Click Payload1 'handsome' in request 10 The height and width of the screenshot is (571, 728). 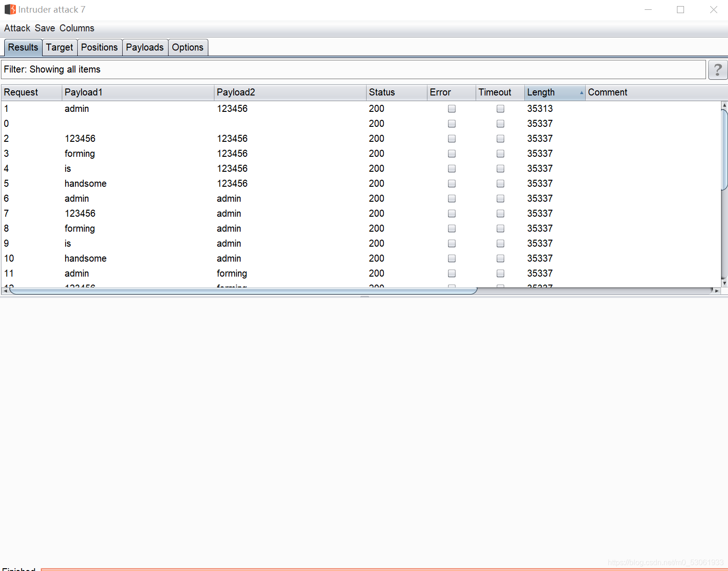[x=86, y=258]
